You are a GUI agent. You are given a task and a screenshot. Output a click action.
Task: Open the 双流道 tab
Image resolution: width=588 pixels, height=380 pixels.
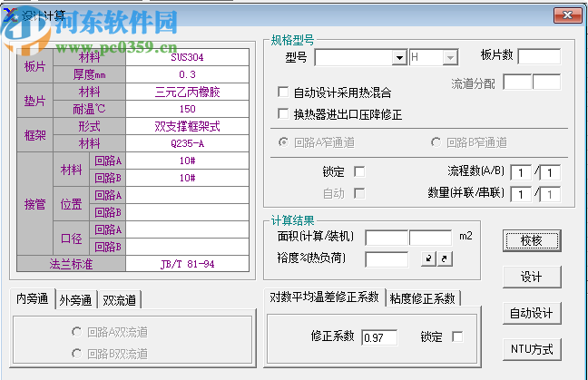pyautogui.click(x=120, y=300)
